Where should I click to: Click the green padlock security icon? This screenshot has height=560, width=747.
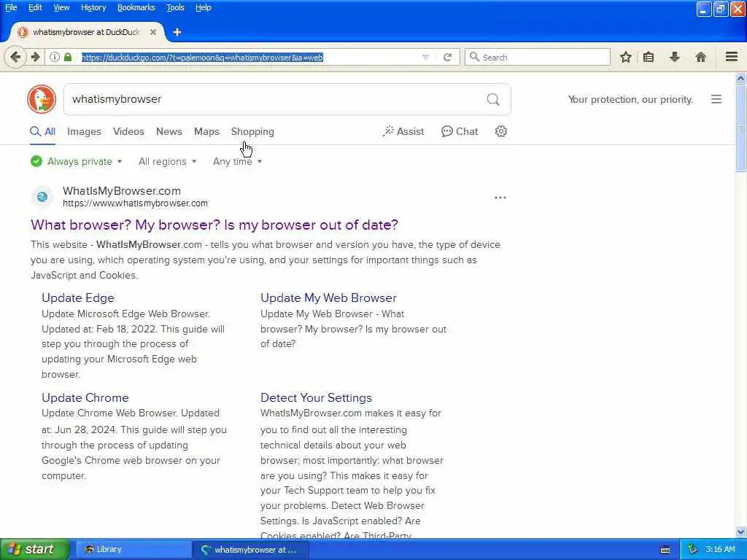pos(68,57)
